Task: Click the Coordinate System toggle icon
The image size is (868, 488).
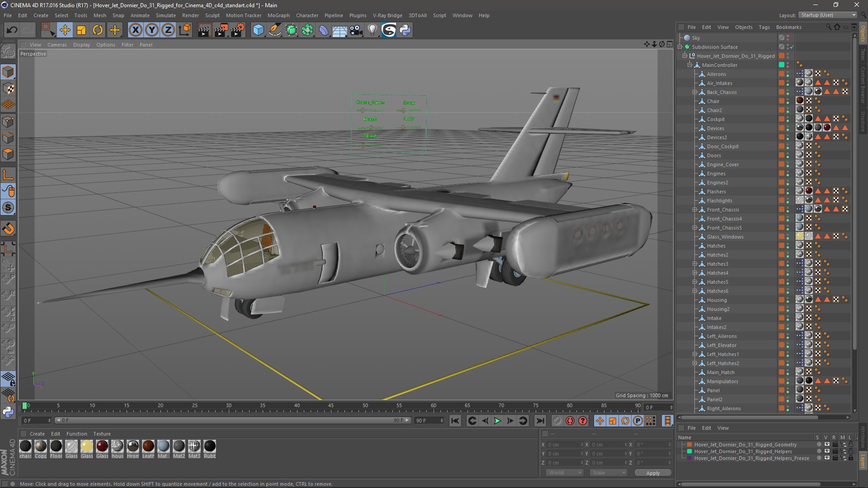Action: (x=185, y=30)
